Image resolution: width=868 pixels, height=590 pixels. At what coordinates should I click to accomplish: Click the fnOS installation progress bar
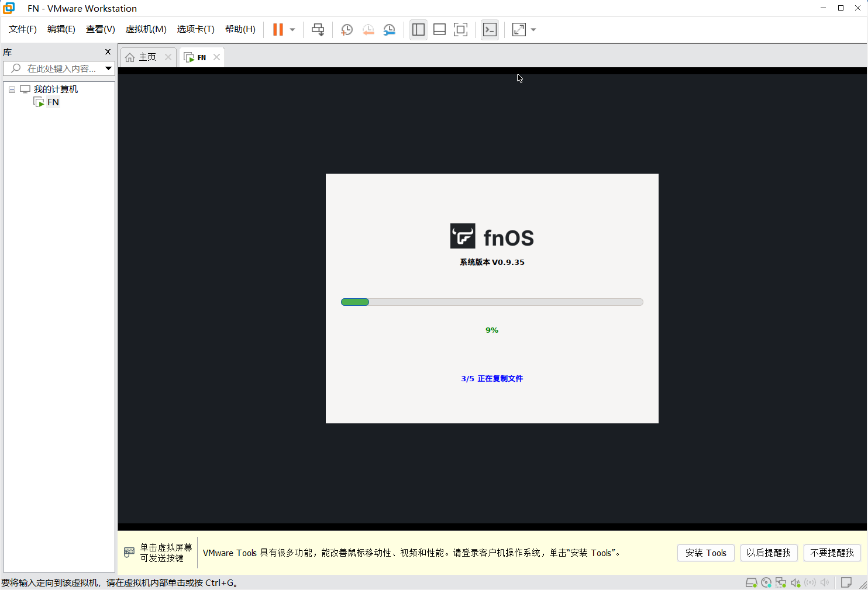pyautogui.click(x=492, y=302)
